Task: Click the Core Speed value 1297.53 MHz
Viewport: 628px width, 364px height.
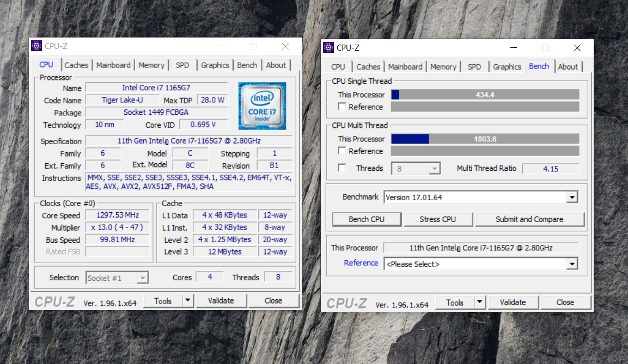Action: tap(117, 215)
